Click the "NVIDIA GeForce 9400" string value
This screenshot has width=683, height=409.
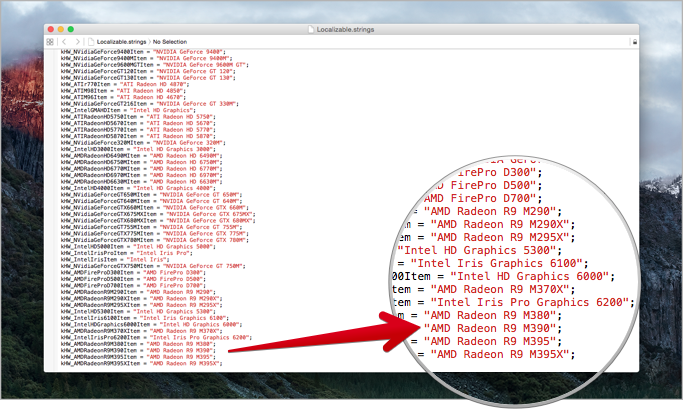pyautogui.click(x=187, y=52)
